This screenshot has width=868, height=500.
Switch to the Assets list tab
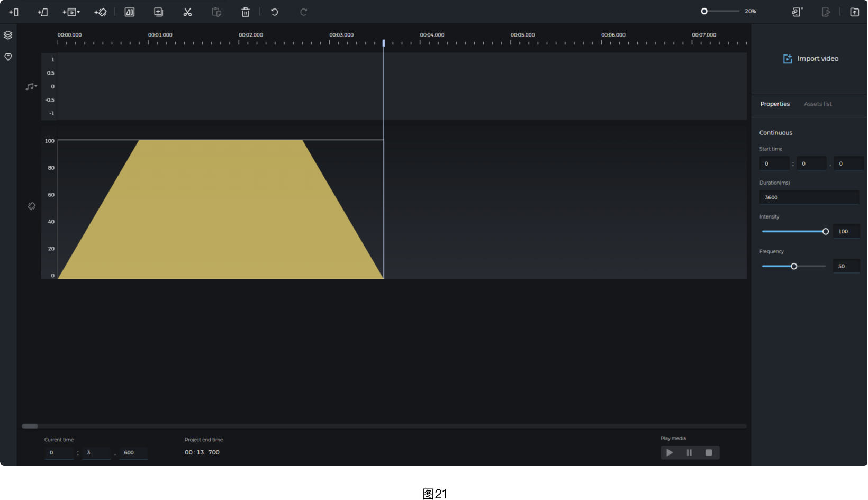817,104
